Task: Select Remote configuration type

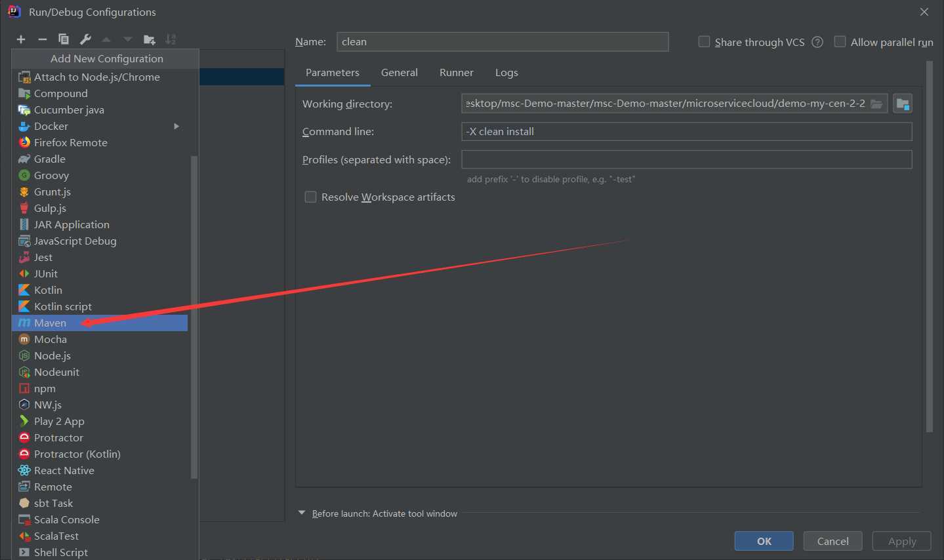Action: [100, 487]
